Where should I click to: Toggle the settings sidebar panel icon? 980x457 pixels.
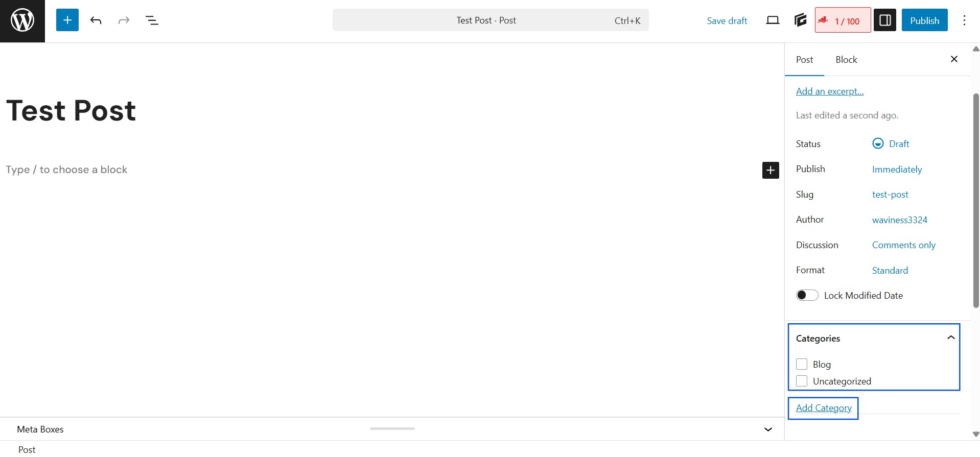point(884,20)
